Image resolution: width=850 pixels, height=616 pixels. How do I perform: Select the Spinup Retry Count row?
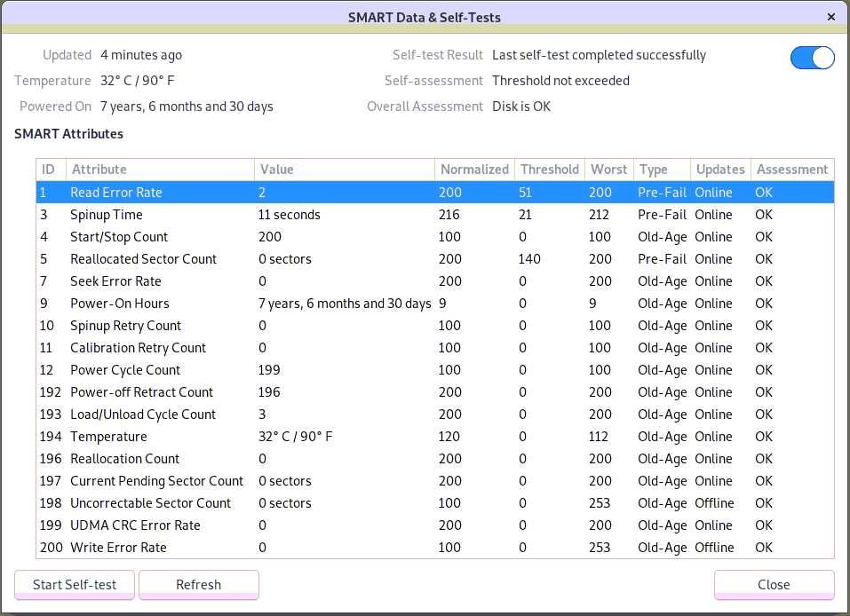click(x=434, y=326)
